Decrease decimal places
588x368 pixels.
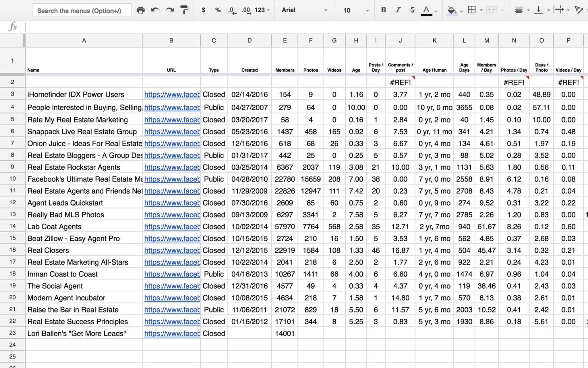click(232, 11)
